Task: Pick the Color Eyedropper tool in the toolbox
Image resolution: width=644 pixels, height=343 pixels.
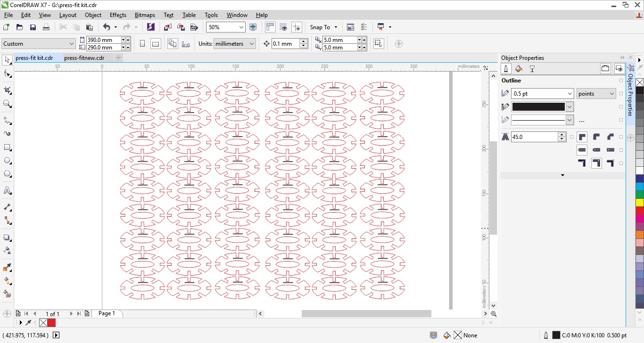Action: click(x=7, y=268)
